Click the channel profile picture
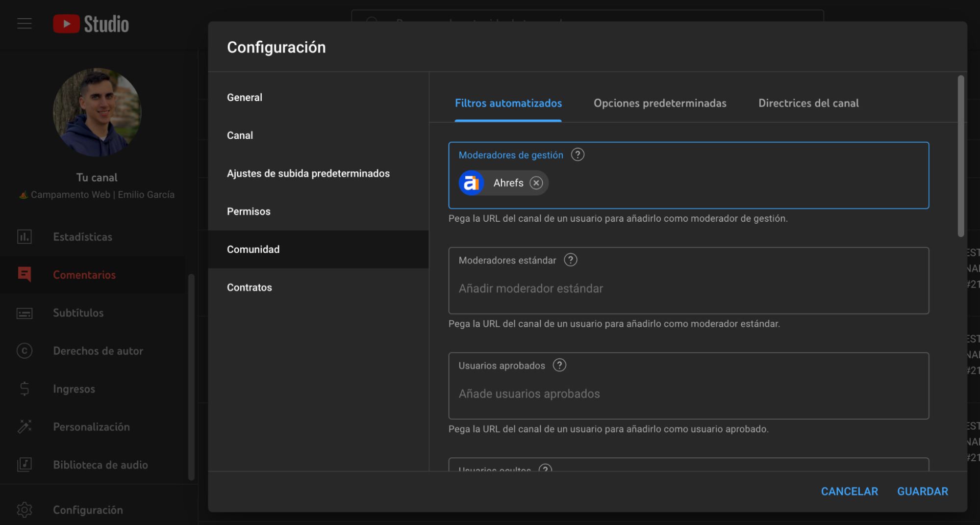The image size is (980, 525). 97,112
